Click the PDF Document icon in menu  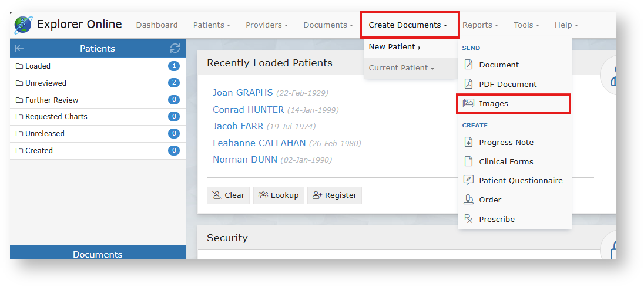click(468, 84)
